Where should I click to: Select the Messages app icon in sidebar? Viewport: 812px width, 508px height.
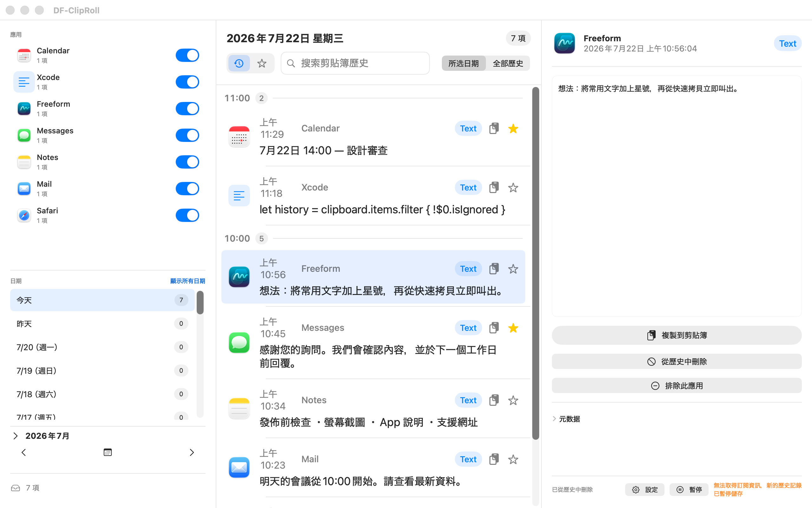tap(24, 135)
